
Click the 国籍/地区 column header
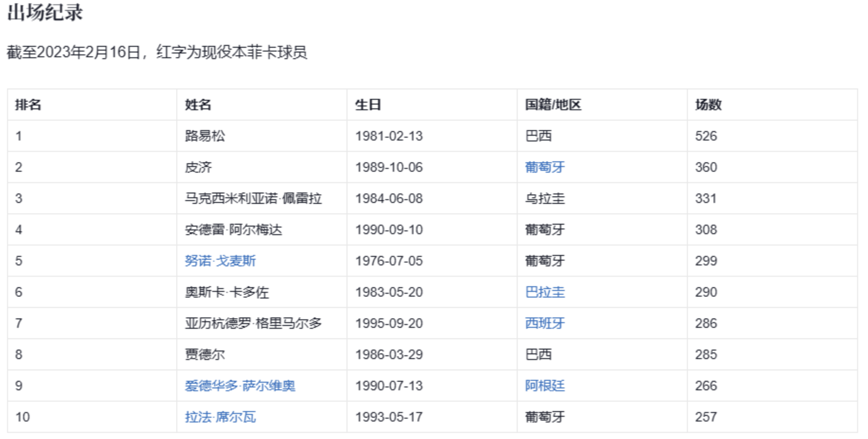click(x=553, y=105)
